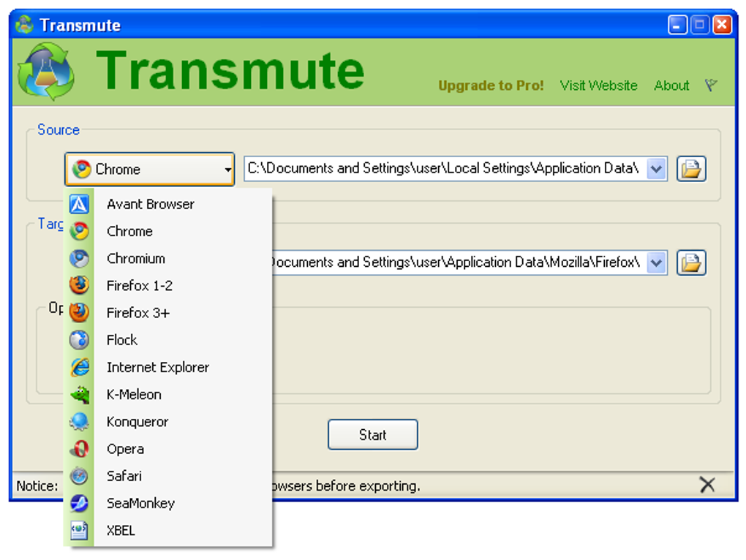Pick SeaMonkey from the browser list
The image size is (746, 560).
(168, 503)
